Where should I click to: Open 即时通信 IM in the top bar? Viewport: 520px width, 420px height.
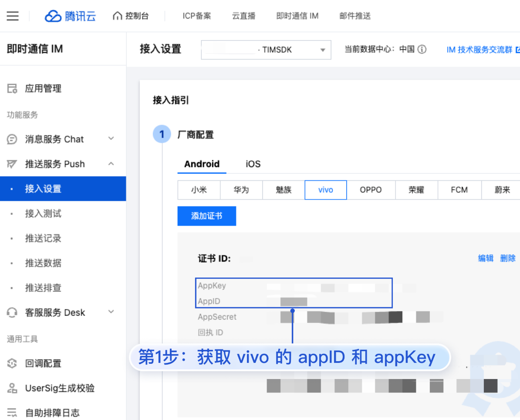click(297, 16)
